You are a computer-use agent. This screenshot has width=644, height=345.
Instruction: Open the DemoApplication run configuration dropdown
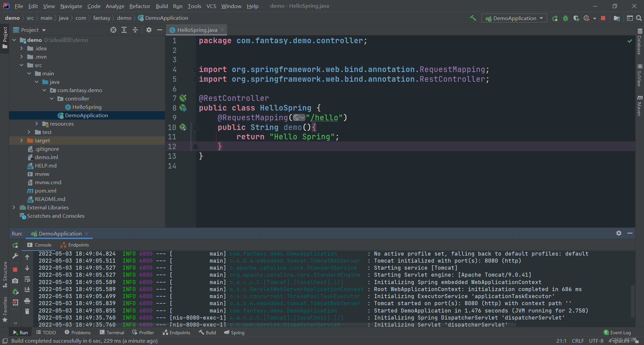[x=514, y=18]
